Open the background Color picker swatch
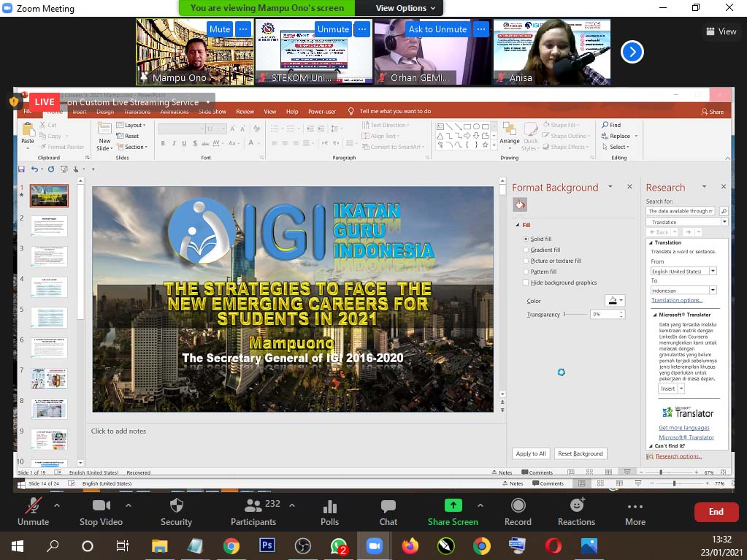The image size is (747, 560). [614, 301]
